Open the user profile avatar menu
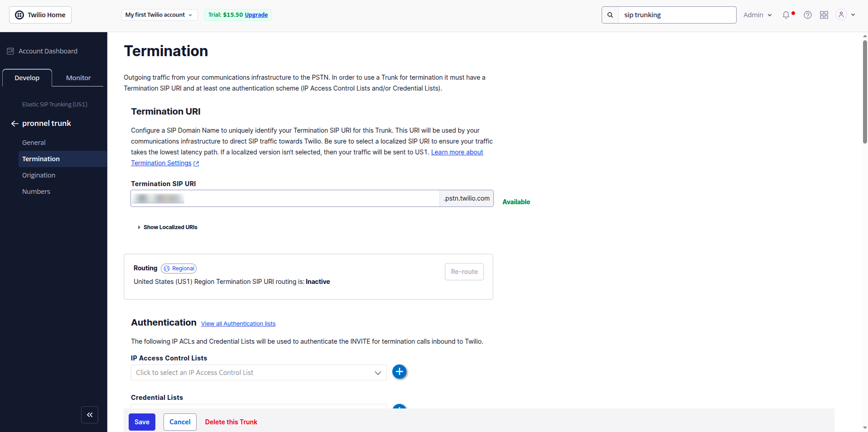Image resolution: width=868 pixels, height=432 pixels. click(x=841, y=14)
